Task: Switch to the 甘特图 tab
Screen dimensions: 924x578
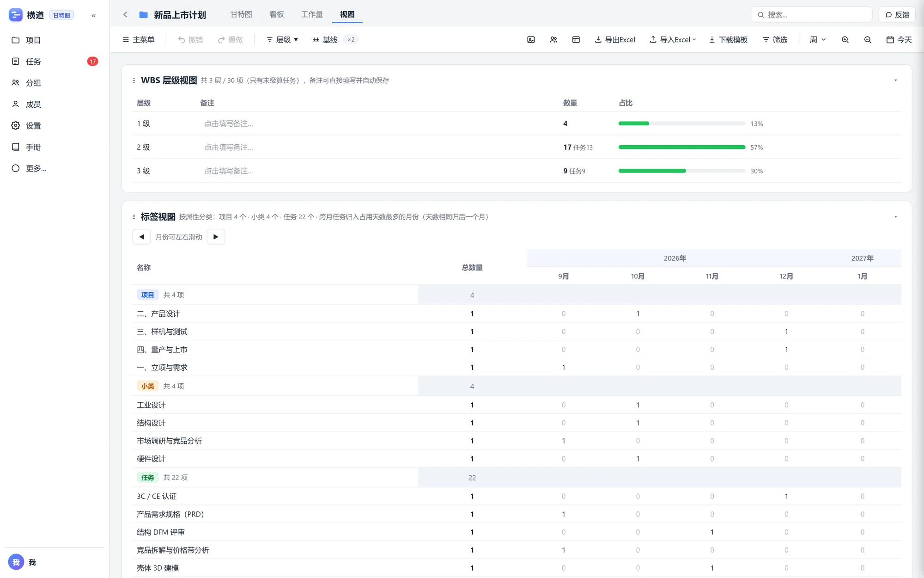Action: pyautogui.click(x=241, y=14)
